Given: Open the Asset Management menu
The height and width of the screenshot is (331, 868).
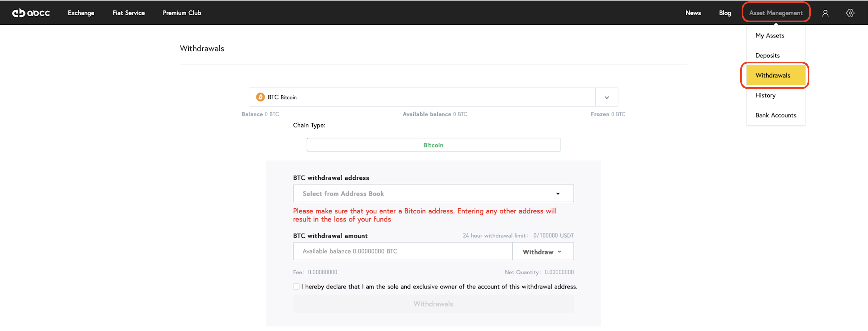Looking at the screenshot, I should click(776, 13).
